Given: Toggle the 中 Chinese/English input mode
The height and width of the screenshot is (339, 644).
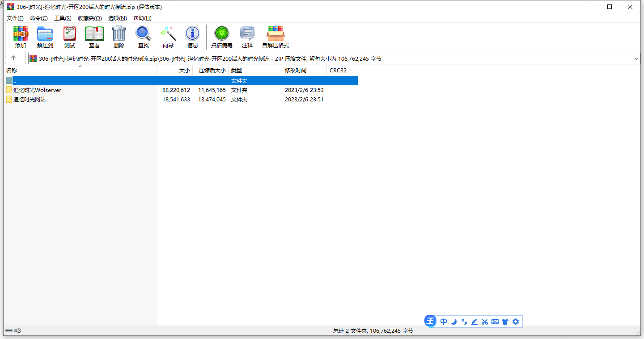Looking at the screenshot, I should coord(444,322).
